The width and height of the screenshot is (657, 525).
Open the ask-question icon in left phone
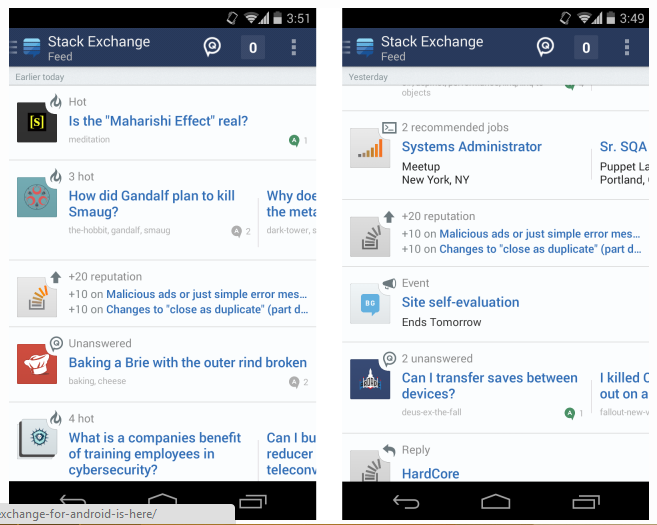(212, 47)
